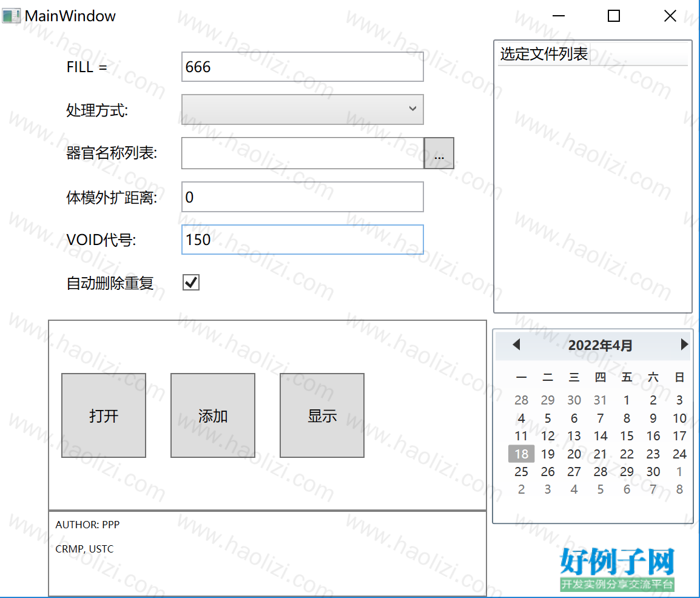
Task: Maximize the MainWindow window
Action: click(614, 16)
